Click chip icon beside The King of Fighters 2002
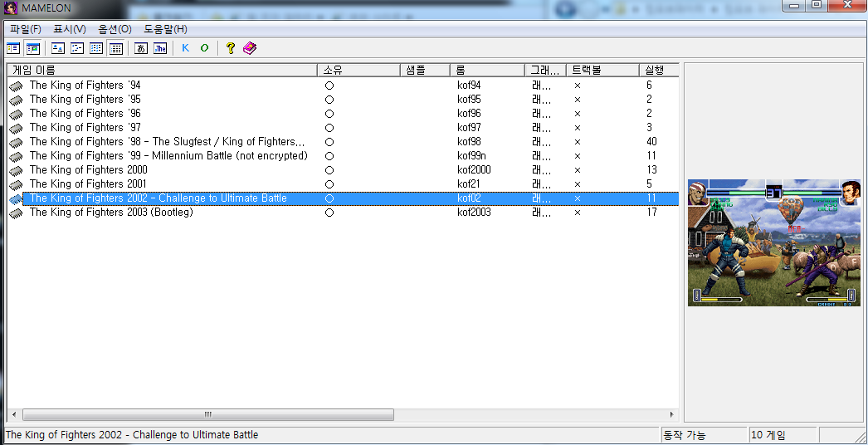The image size is (868, 445). click(x=16, y=199)
